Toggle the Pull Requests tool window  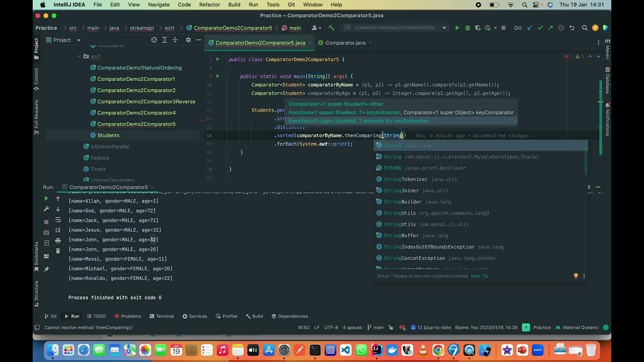(x=36, y=117)
